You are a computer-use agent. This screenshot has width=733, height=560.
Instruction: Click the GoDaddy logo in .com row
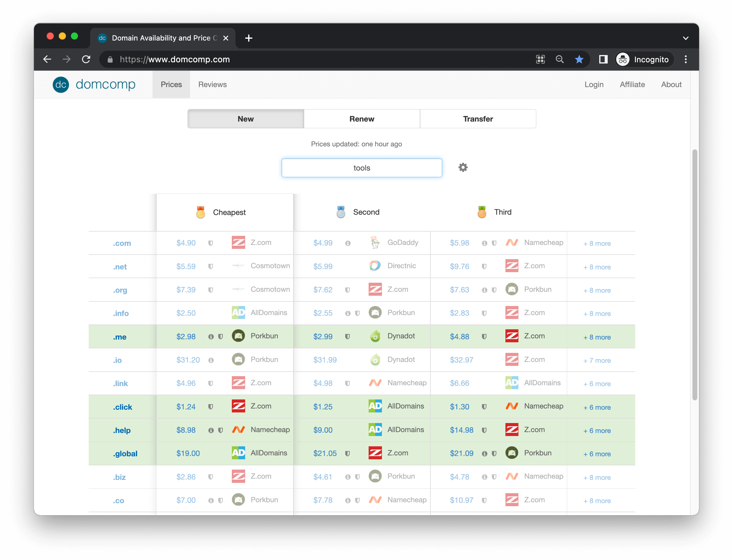(x=375, y=242)
